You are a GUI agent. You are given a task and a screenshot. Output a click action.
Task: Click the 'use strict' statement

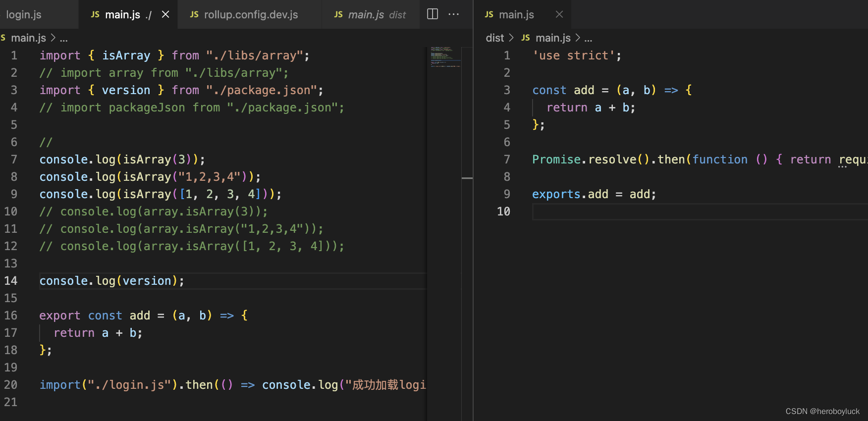tap(577, 55)
